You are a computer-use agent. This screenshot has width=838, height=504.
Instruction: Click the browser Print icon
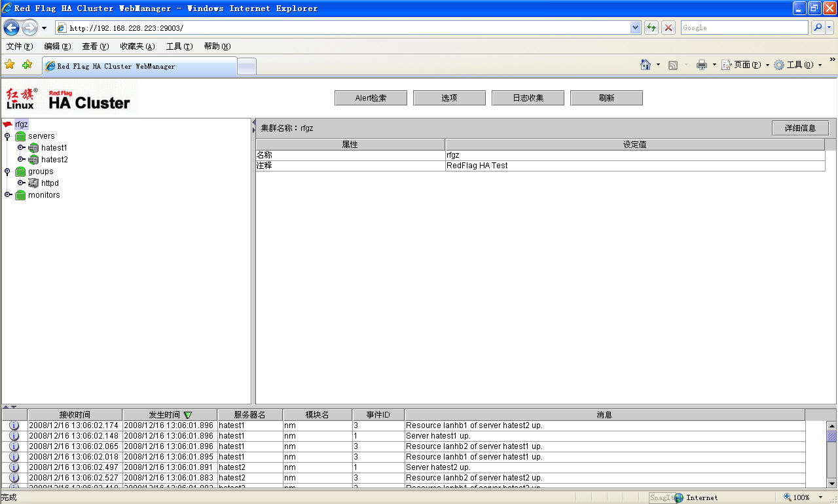click(702, 65)
